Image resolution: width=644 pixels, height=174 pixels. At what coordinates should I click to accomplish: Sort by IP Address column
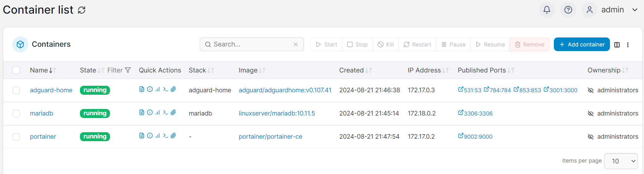pyautogui.click(x=428, y=70)
